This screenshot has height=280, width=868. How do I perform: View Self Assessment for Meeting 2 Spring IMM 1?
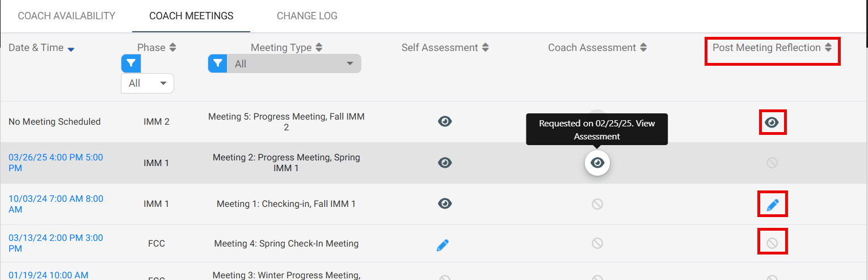445,163
